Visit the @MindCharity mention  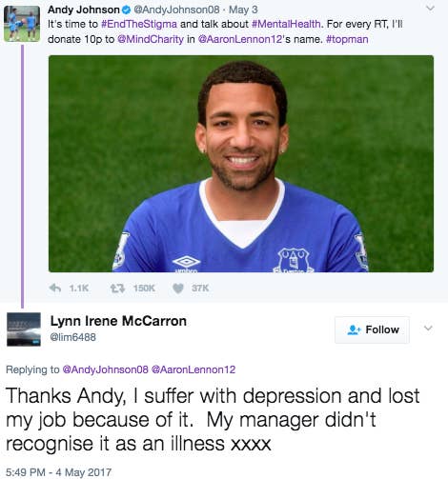[x=151, y=39]
